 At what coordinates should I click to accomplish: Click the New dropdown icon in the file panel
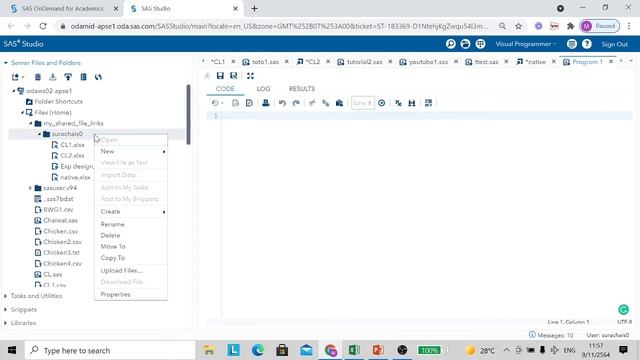pos(18,77)
